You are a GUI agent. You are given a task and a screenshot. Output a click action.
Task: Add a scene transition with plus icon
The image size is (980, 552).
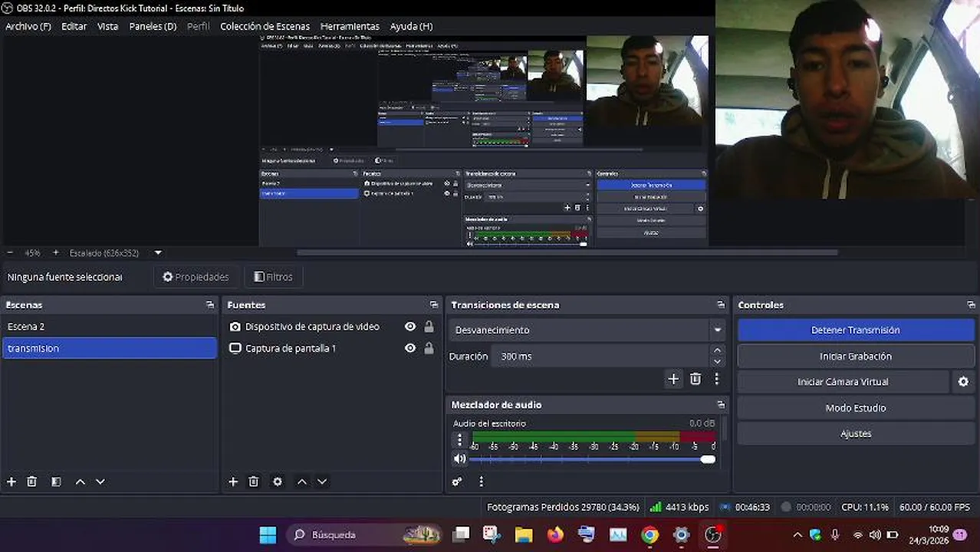[x=673, y=379]
